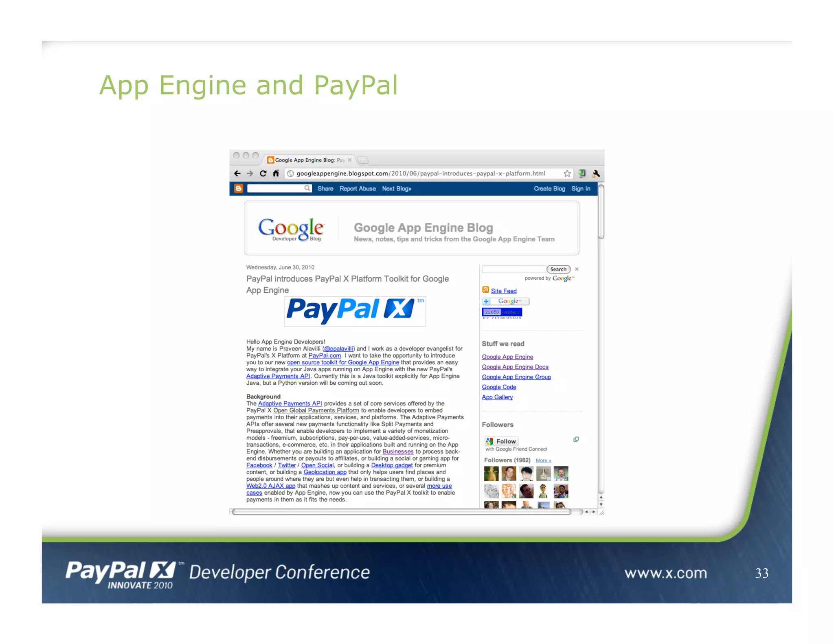
Task: Open the Open Global Payments Platform link
Action: click(316, 410)
